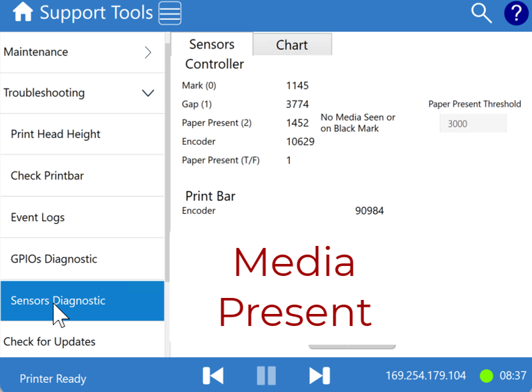The image size is (532, 392).
Task: Switch to the Chart tab
Action: [x=292, y=45]
